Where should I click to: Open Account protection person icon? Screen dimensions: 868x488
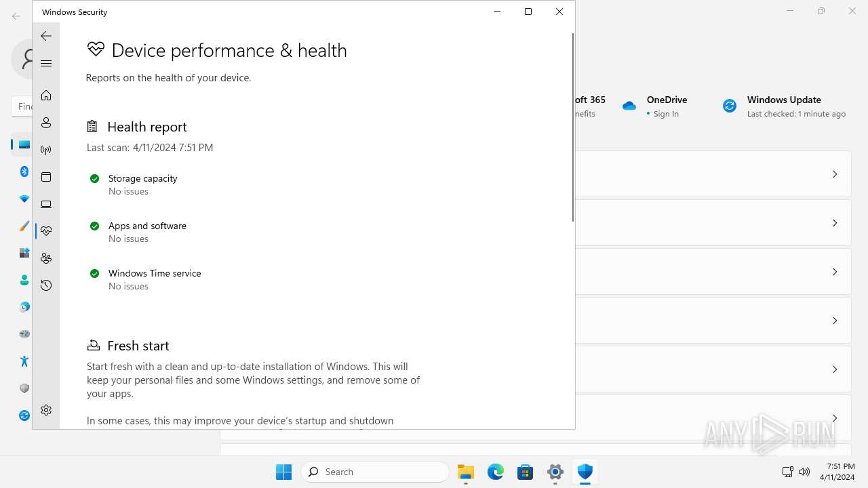point(46,123)
